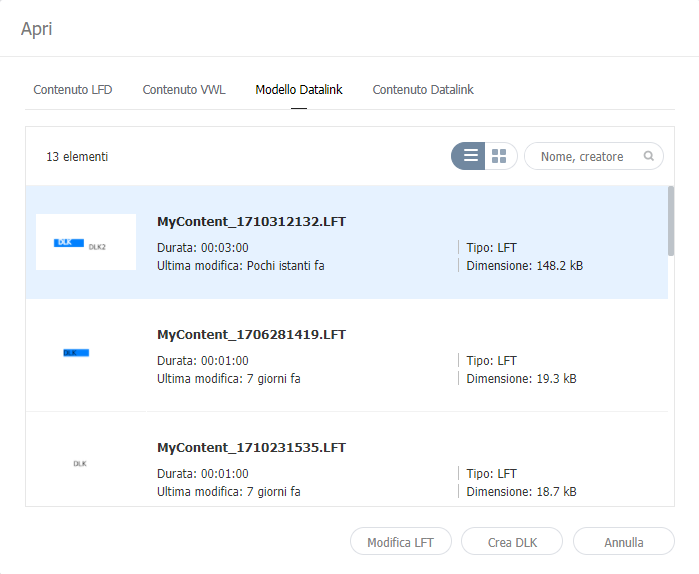This screenshot has width=699, height=574.
Task: Select thumbnail of MyContent_1706281419.LFT
Action: [x=86, y=353]
